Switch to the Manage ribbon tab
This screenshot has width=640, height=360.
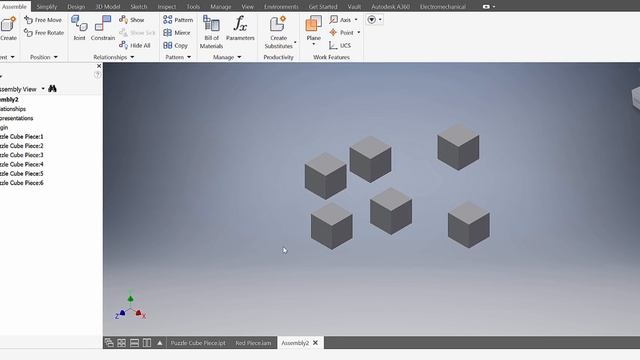221,7
